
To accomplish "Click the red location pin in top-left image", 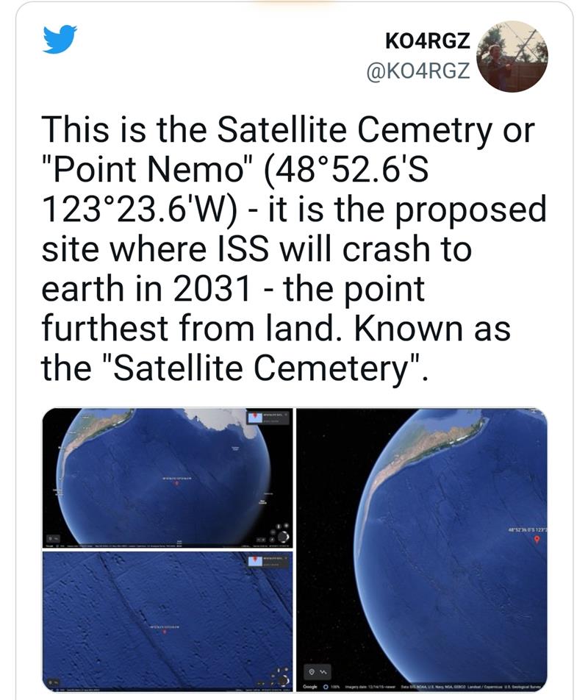I will pos(176,484).
